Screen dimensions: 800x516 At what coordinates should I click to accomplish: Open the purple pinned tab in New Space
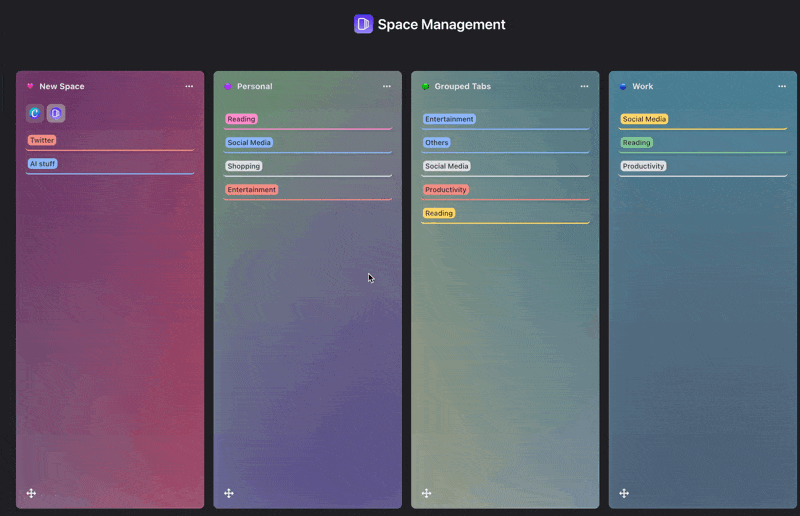click(x=56, y=114)
